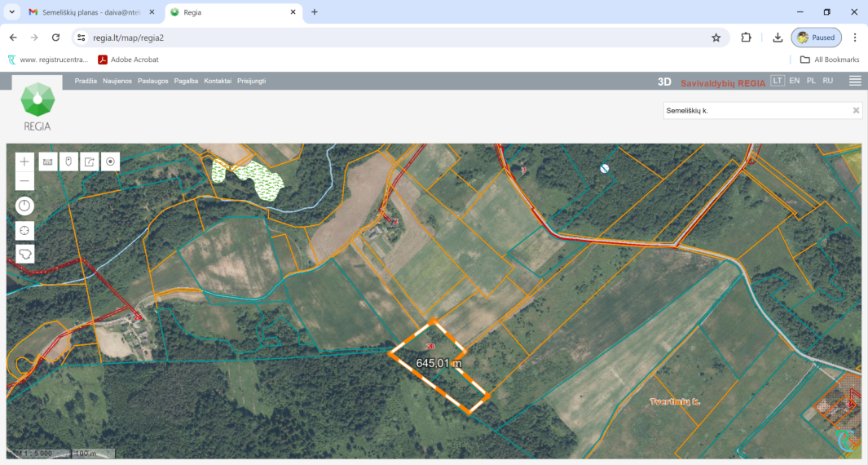The image size is (868, 465).
Task: Switch language to EN
Action: tap(795, 81)
